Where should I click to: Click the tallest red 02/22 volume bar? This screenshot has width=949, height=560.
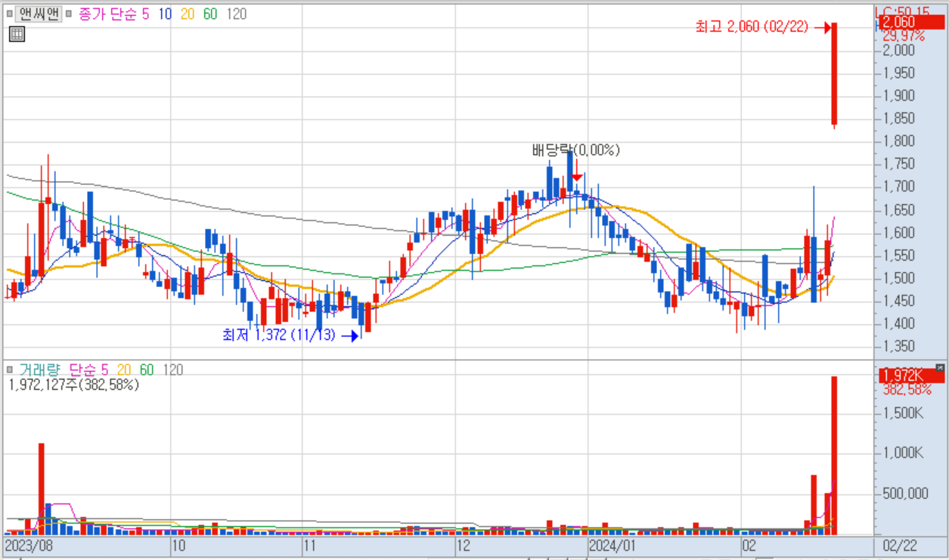tap(835, 456)
